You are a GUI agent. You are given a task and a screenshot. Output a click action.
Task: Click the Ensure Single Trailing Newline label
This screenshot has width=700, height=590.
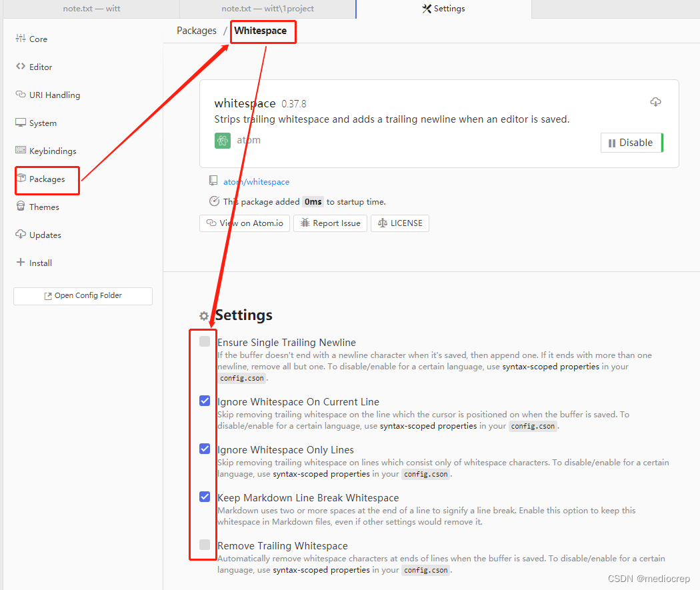287,342
